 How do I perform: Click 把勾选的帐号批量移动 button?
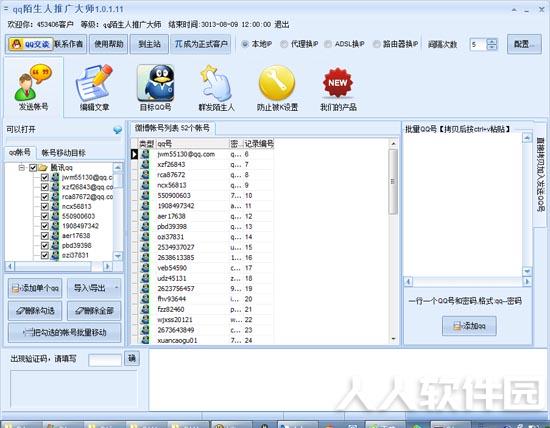pos(65,332)
